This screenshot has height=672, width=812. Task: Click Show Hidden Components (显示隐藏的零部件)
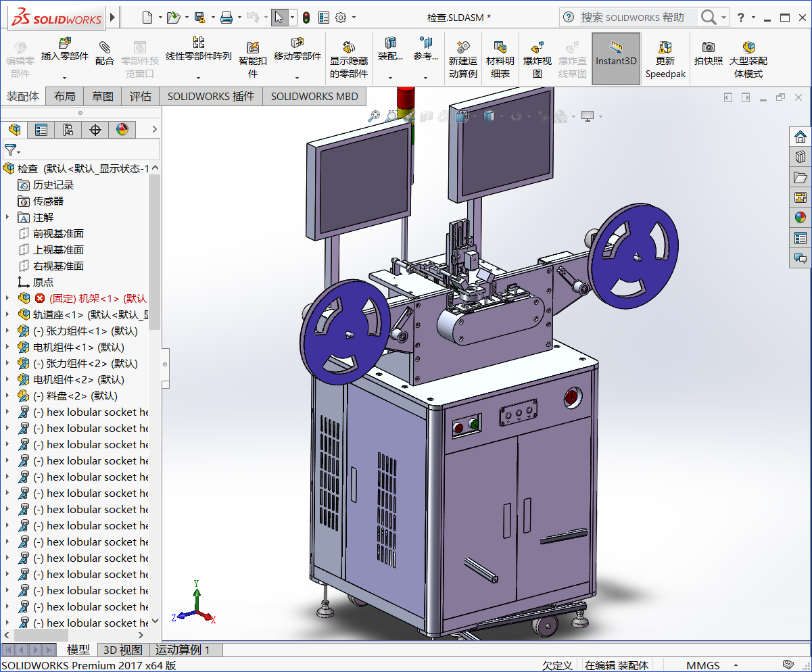(349, 60)
